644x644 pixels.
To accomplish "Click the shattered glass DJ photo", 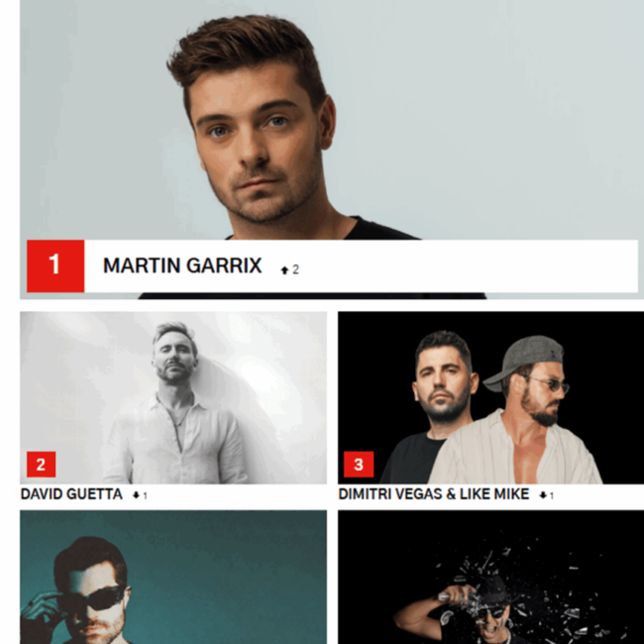I will coord(490,577).
